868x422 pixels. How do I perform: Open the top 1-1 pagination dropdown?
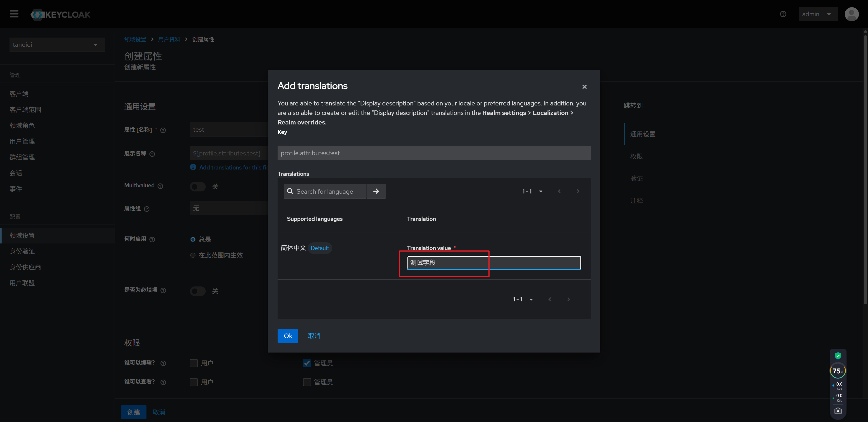(532, 191)
